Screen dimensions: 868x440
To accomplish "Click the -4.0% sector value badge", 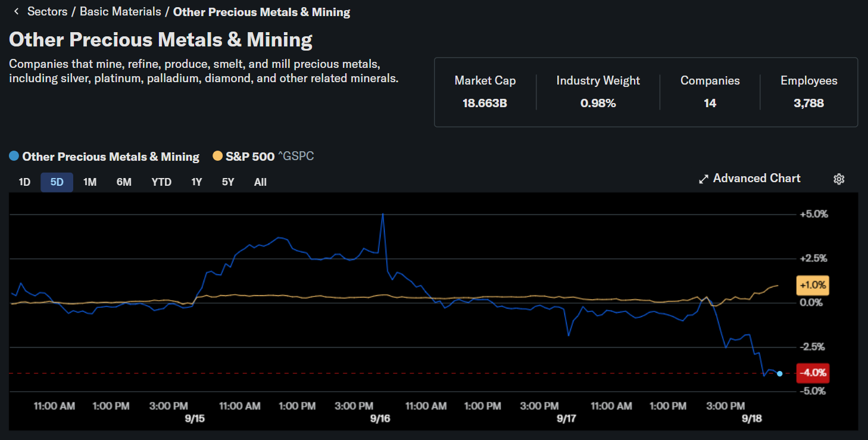I will coord(813,373).
